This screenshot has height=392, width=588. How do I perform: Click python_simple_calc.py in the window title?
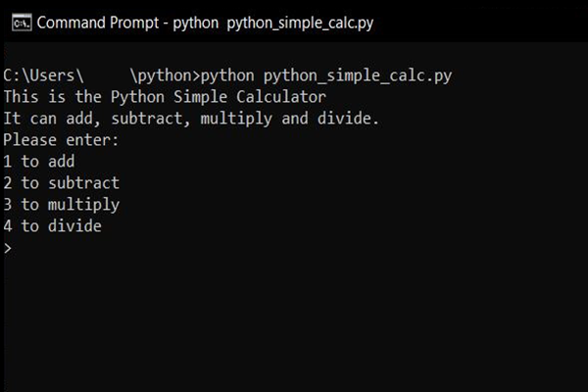[300, 24]
